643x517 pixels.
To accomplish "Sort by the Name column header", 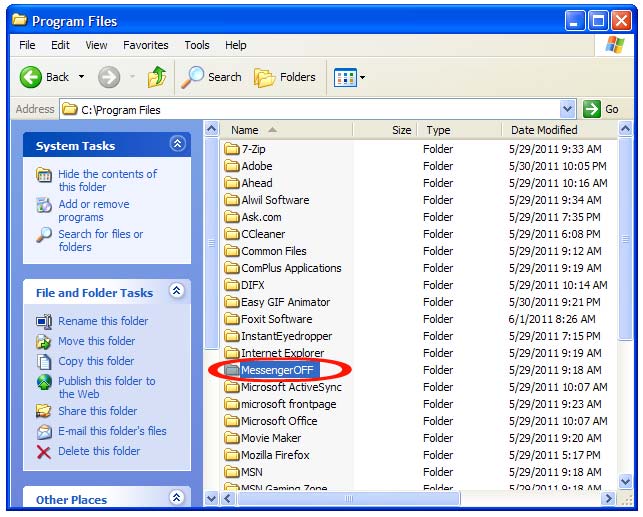I will (x=286, y=130).
